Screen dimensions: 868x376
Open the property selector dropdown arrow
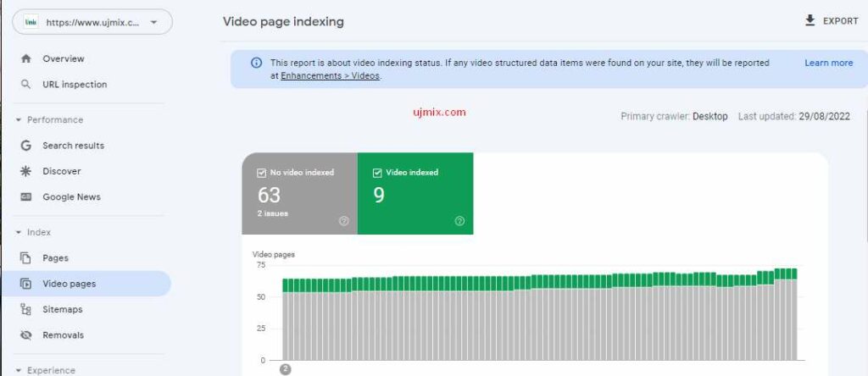click(x=153, y=22)
